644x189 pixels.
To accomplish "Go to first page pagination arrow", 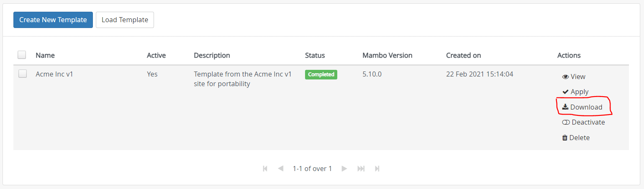I will [265, 169].
